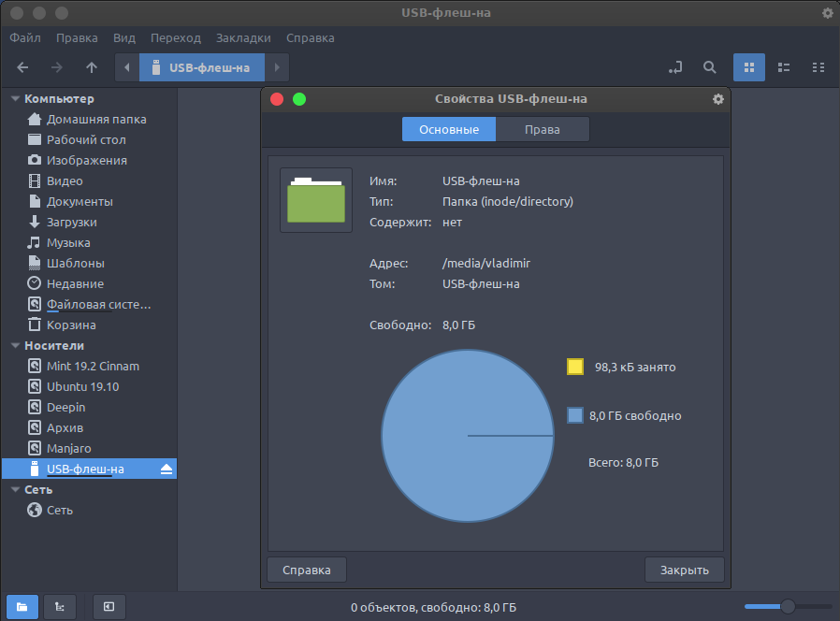Screen dimensions: 840x621
Task: Switch to the Основные tab
Action: (x=449, y=130)
